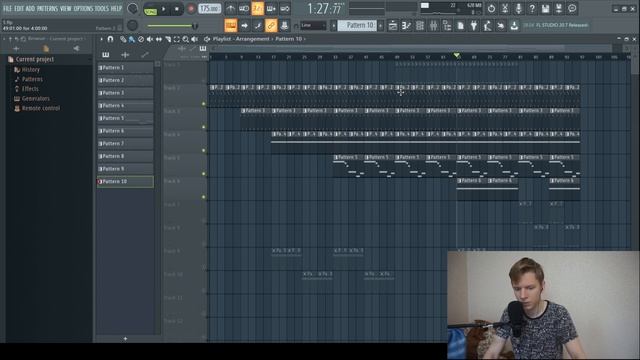Open the ADD menu
Viewport: 640px width, 360px height.
click(30, 8)
